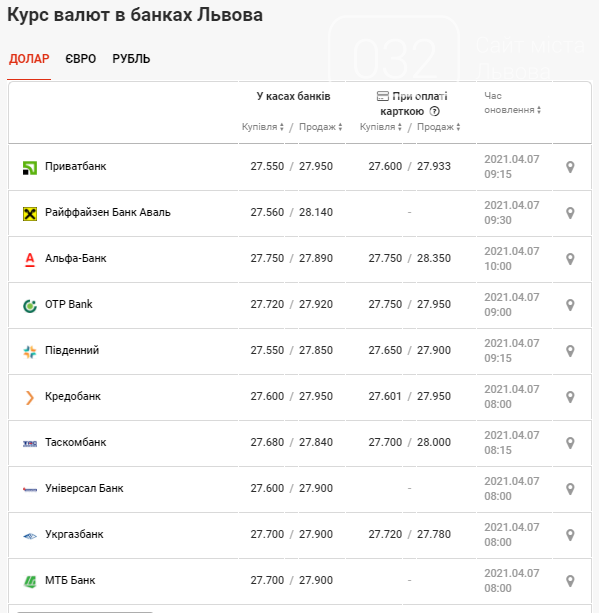Click Кредобанк card buy rate 27.601
The width and height of the screenshot is (599, 613).
385,396
